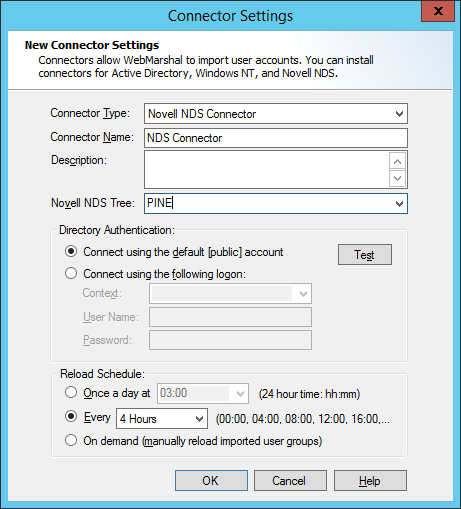The width and height of the screenshot is (461, 509).
Task: Click the Connector Name field
Action: coord(276,138)
